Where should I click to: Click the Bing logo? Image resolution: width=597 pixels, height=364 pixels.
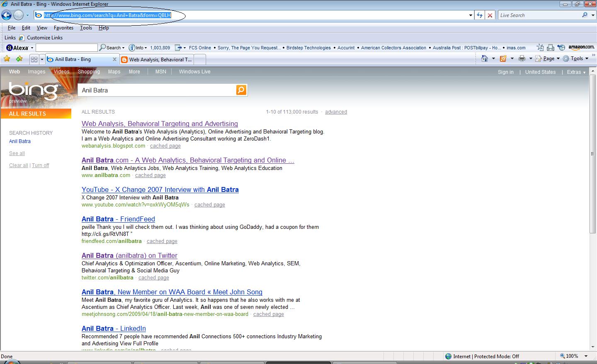(x=34, y=90)
